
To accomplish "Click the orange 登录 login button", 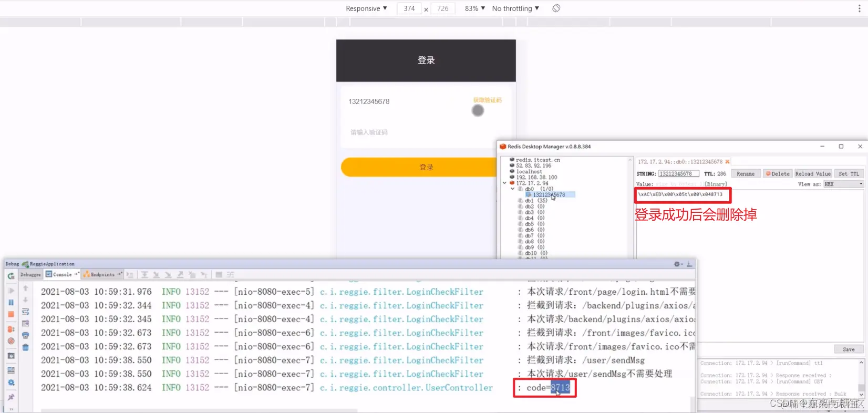I will tap(426, 167).
